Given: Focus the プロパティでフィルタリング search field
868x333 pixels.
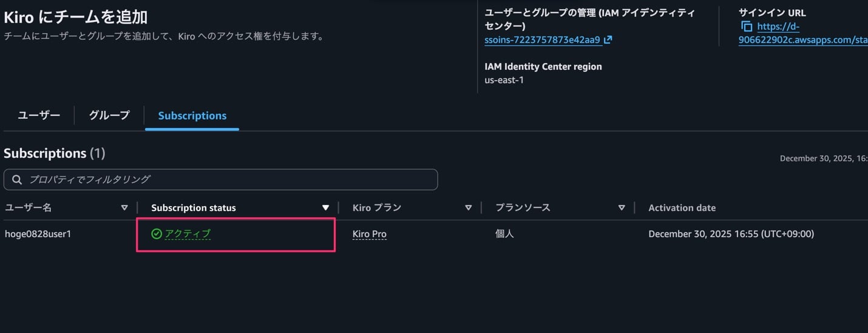Looking at the screenshot, I should pyautogui.click(x=231, y=180).
